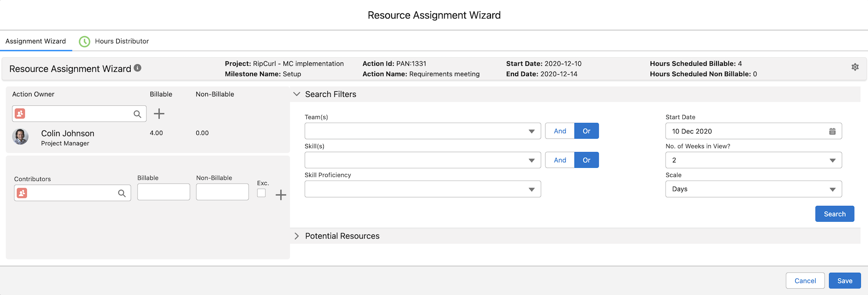Screen dimensions: 868x295
Task: Click the Start Date field 10 Dec 2020
Action: click(754, 131)
